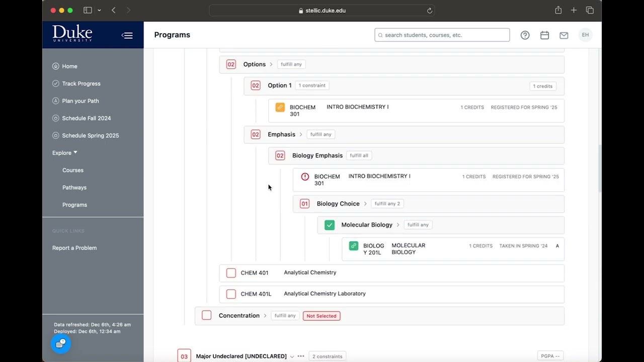
Task: Click TAKEN IN SPRING '24 status
Action: coord(523,246)
